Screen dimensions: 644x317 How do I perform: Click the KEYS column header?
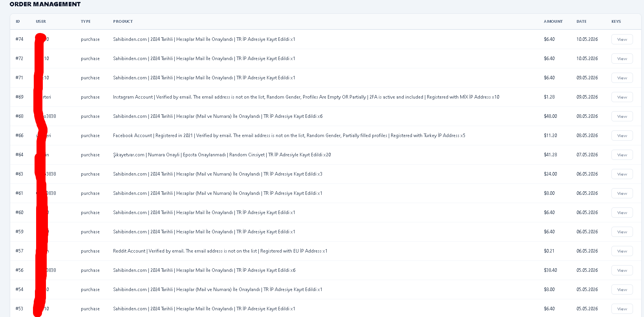[x=616, y=22]
